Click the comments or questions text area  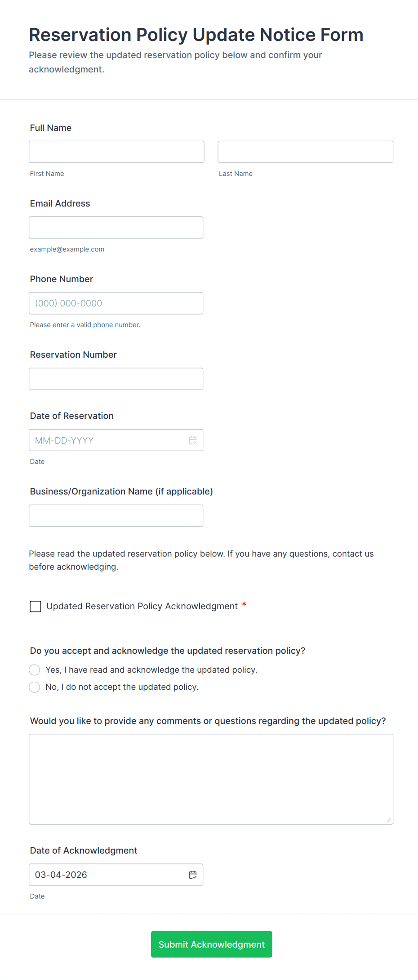click(211, 779)
